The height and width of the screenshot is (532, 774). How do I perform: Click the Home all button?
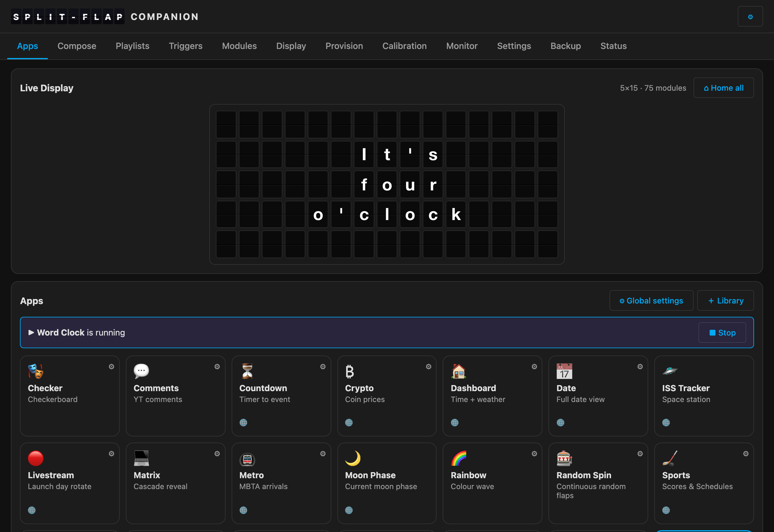(723, 88)
